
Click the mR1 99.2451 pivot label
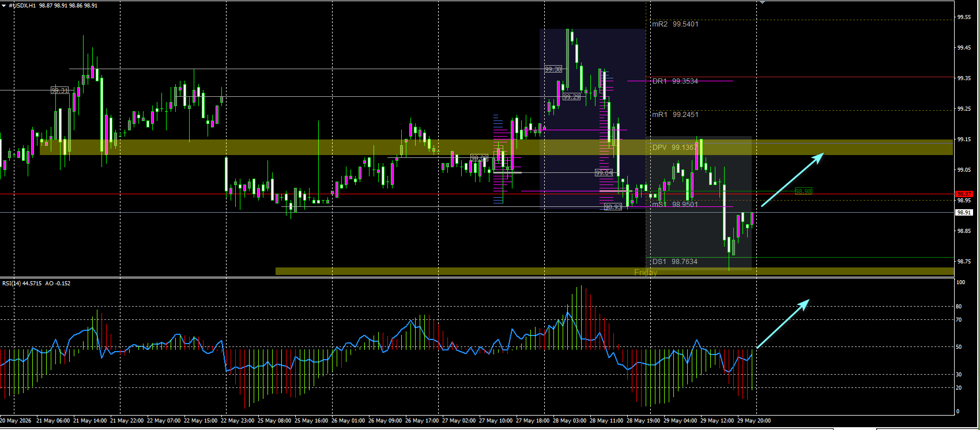675,115
